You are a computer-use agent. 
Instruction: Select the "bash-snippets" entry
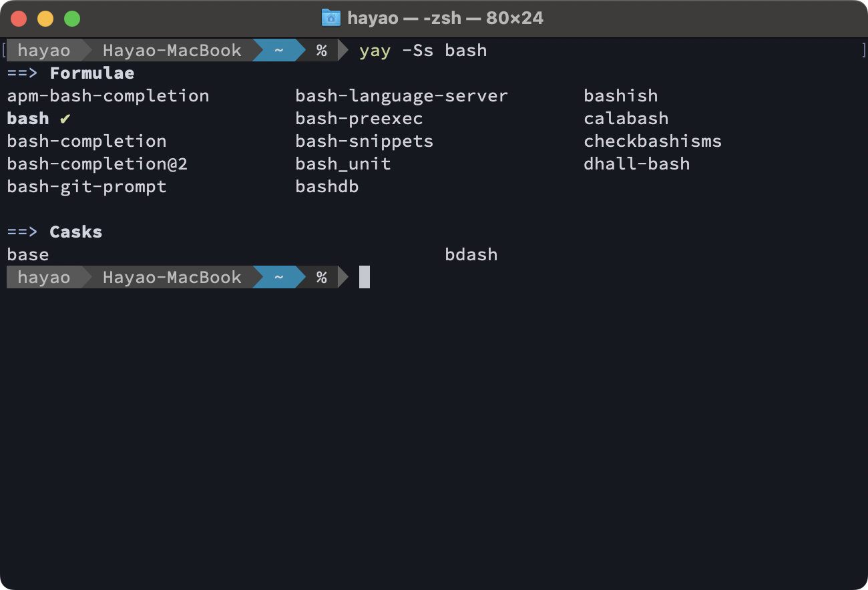click(365, 141)
